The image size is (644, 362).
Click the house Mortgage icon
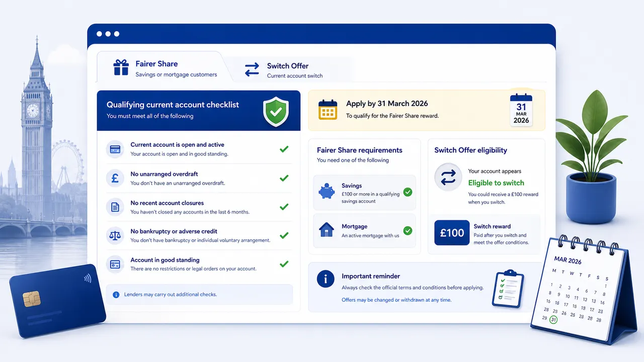point(327,230)
